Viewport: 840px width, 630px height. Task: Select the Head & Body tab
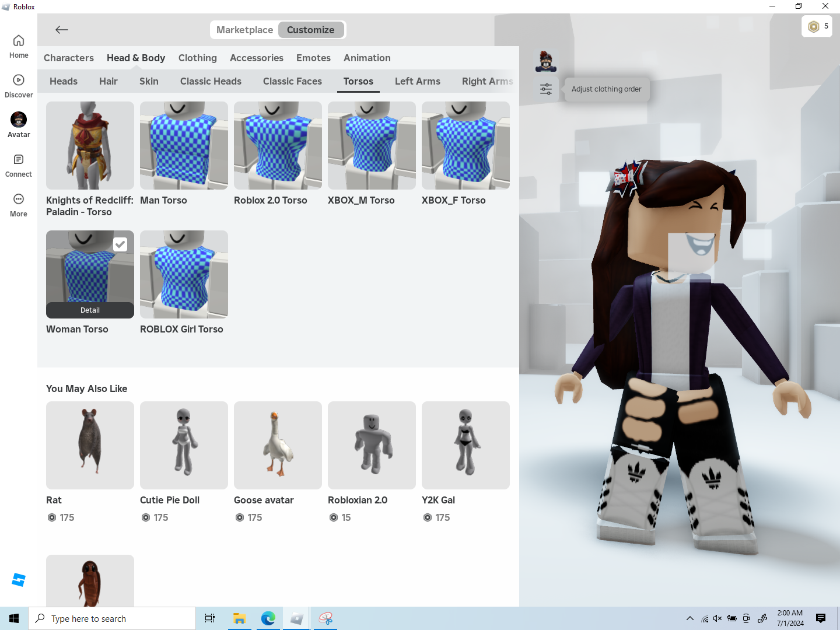point(136,58)
